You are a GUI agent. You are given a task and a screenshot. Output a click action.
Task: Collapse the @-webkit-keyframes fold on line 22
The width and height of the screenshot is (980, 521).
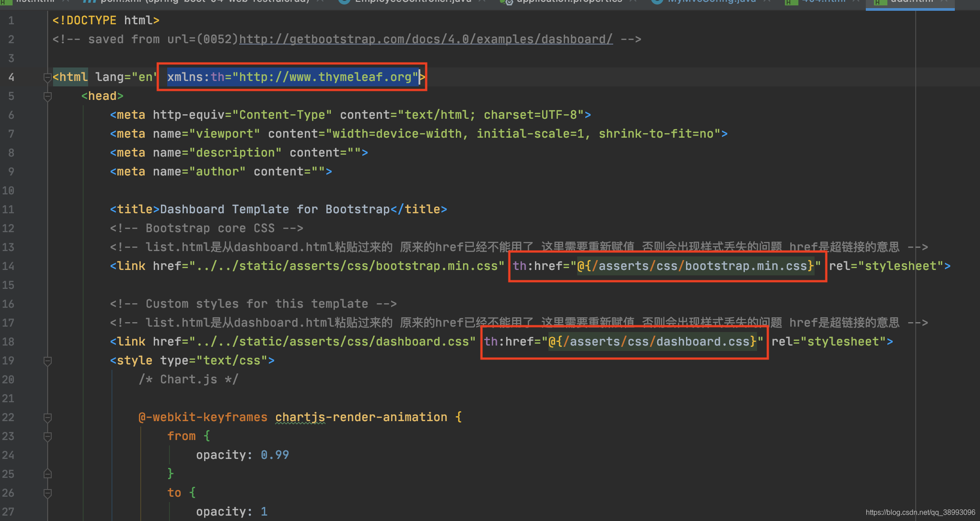(x=47, y=418)
